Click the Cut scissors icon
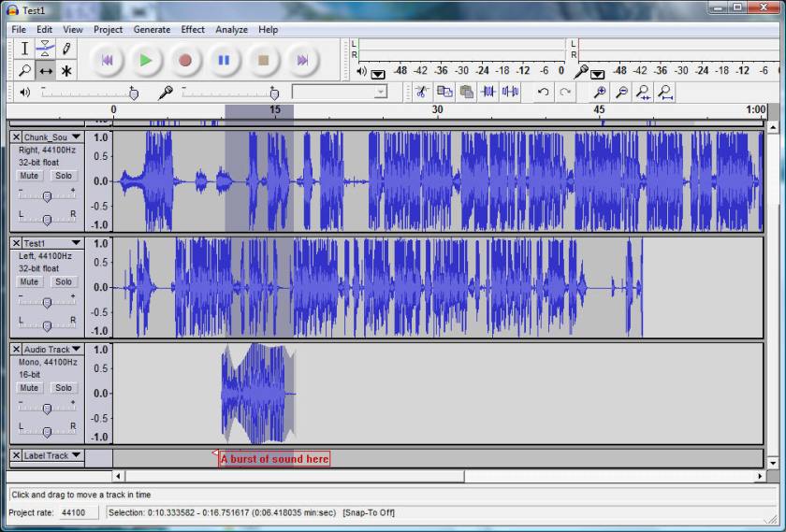This screenshot has width=786, height=532. click(422, 92)
